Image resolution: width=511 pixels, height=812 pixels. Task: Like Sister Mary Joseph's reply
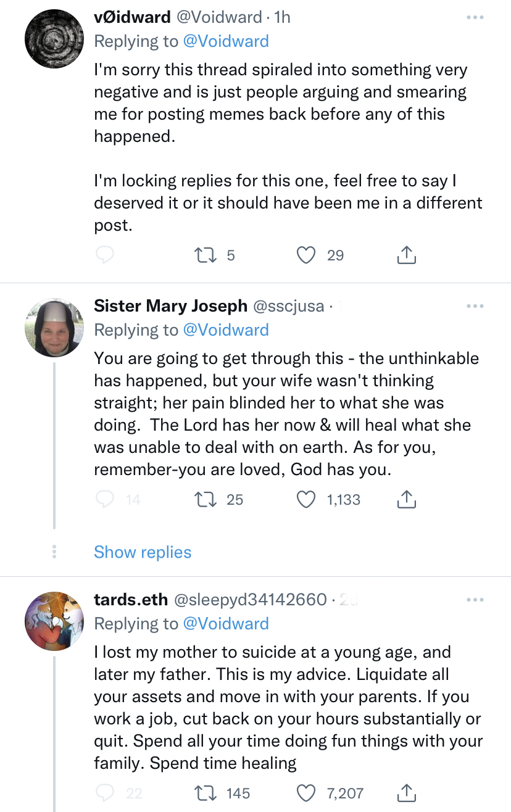307,499
